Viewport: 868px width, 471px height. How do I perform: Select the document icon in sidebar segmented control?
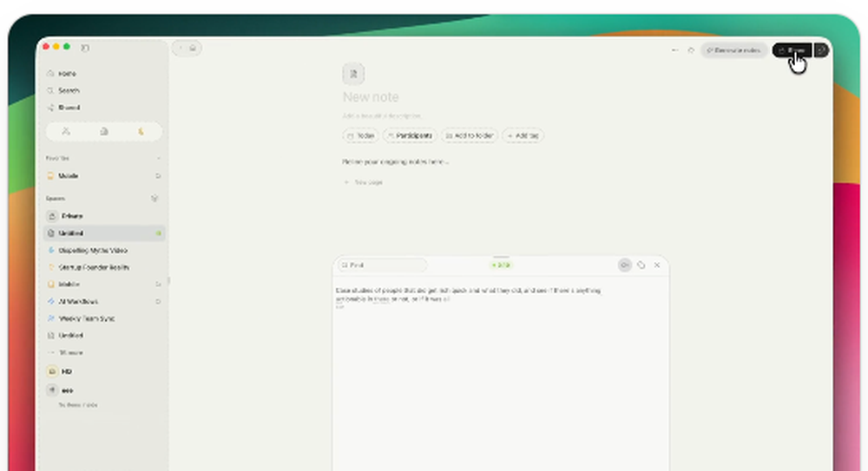[104, 132]
